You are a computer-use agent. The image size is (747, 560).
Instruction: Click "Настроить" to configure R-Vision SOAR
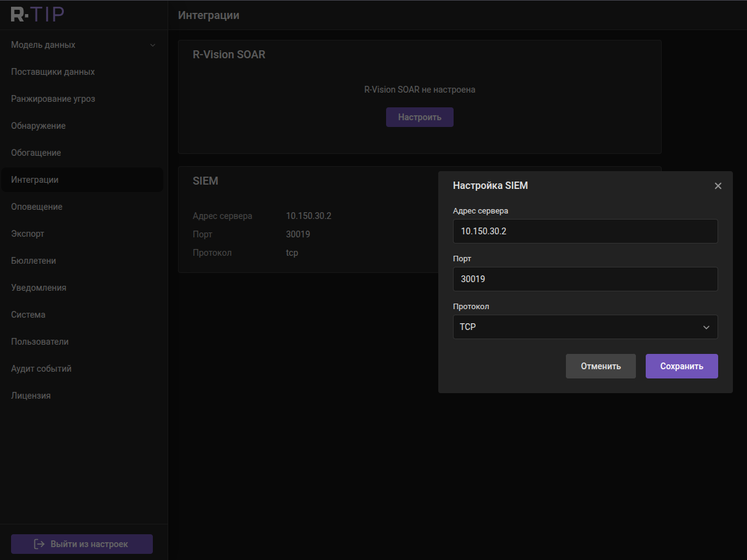pos(420,117)
